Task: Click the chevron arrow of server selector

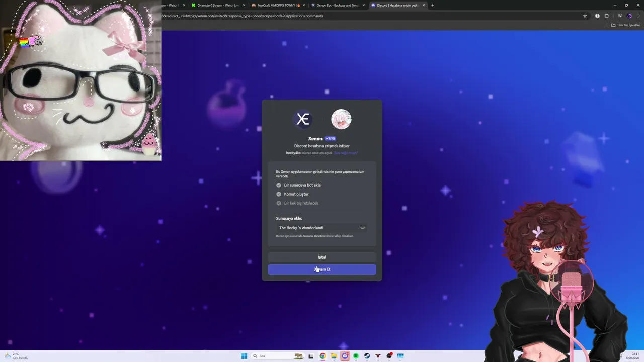Action: 362,228
